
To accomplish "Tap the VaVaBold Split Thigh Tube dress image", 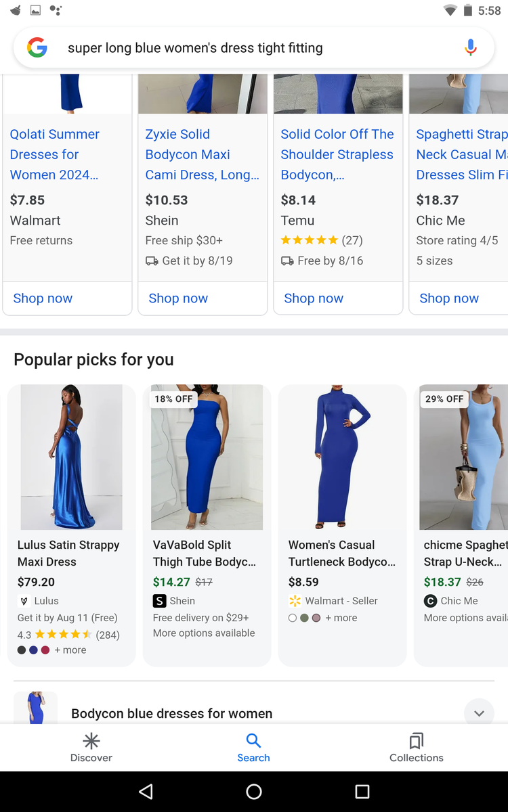I will (x=207, y=457).
